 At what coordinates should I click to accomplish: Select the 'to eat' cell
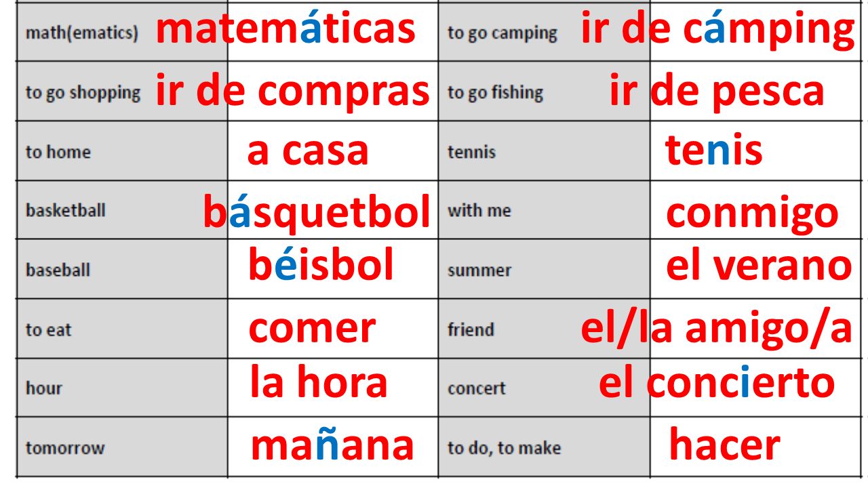[x=123, y=329]
